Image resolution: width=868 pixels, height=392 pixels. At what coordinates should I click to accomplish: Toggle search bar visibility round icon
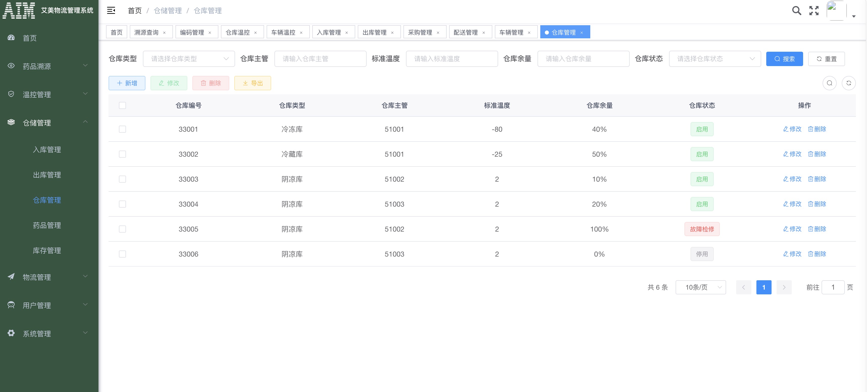coord(829,83)
